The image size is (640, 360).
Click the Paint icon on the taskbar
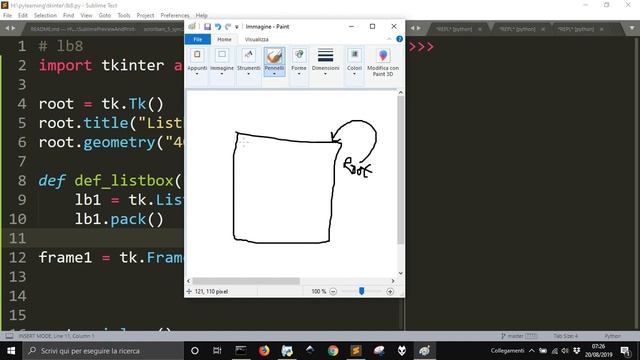[425, 351]
